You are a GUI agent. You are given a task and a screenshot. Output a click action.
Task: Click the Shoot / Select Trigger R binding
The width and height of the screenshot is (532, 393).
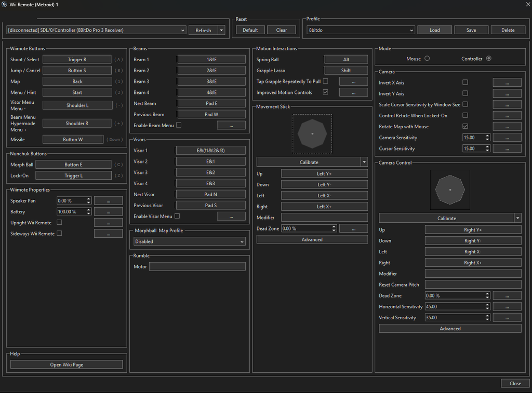77,60
